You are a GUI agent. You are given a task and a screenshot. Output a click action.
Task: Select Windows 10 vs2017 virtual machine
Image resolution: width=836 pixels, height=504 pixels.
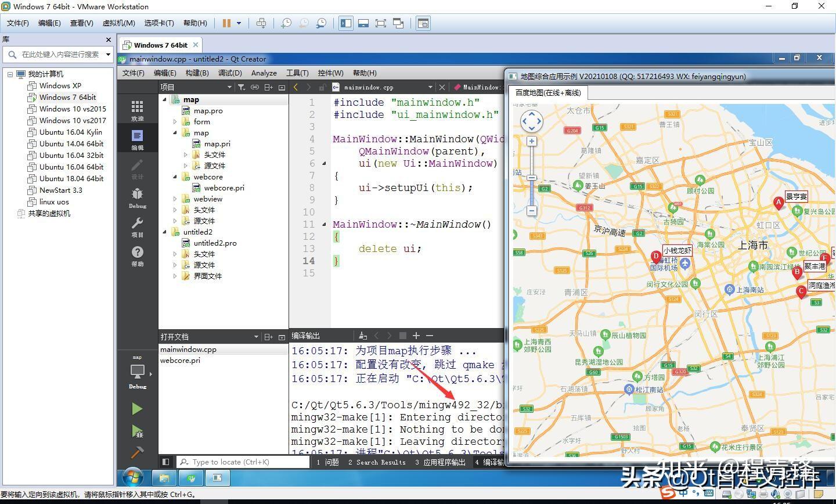click(x=73, y=120)
